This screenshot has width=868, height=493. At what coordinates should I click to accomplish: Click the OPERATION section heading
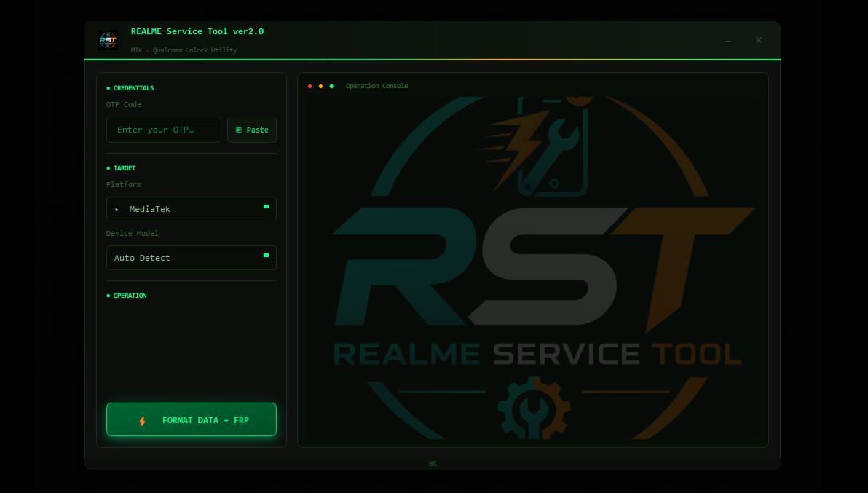130,296
